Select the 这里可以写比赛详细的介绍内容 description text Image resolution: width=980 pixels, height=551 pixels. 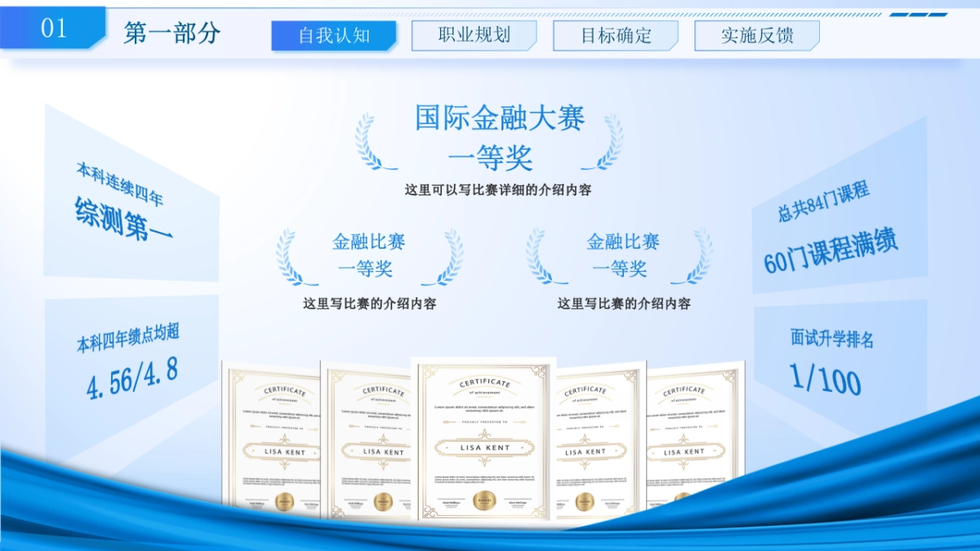tap(498, 189)
